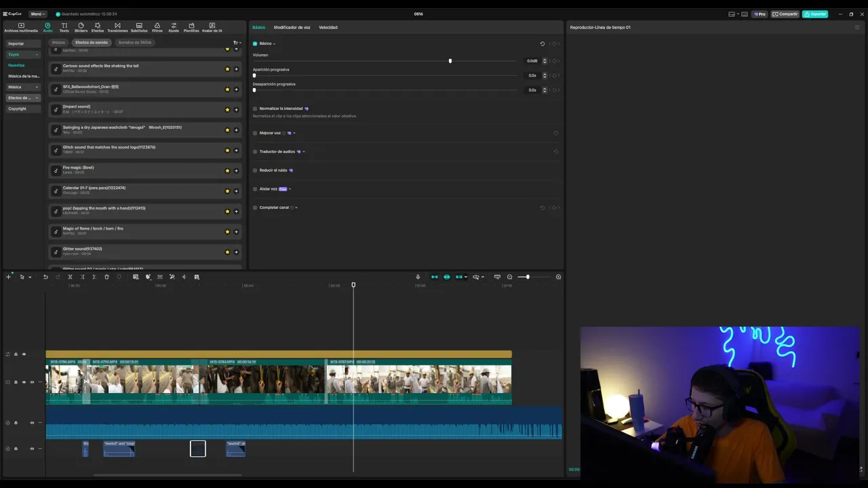Viewport: 868px width, 488px height.
Task: Open the Filtros panel
Action: [x=157, y=27]
